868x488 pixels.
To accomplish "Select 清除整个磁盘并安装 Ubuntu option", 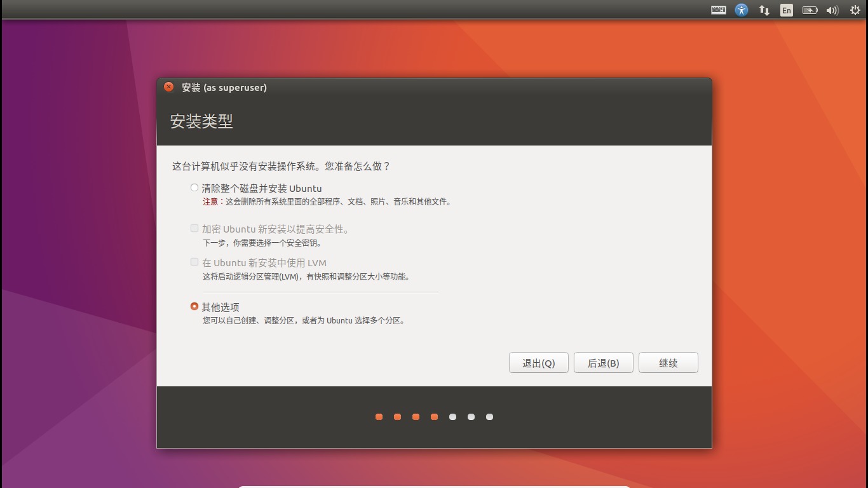I will 194,187.
